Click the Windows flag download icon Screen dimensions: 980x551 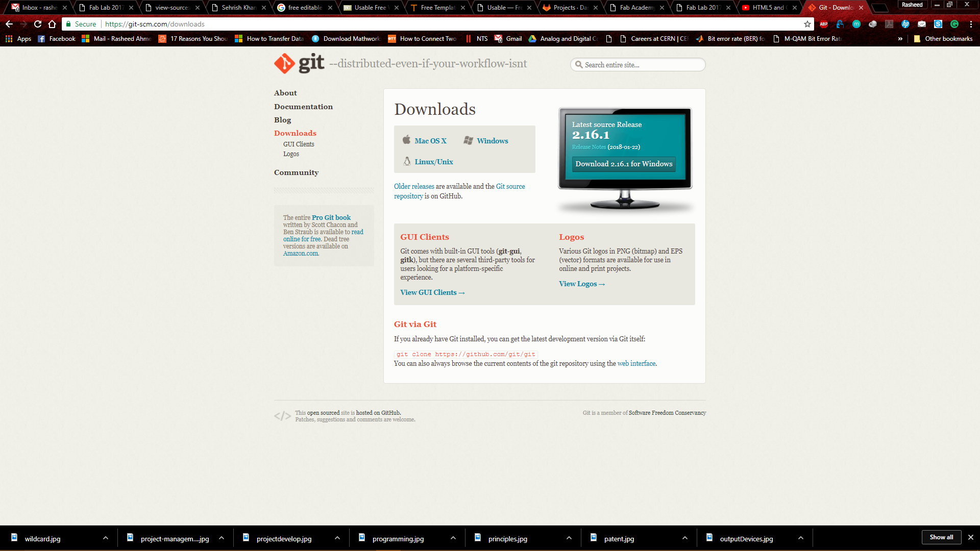click(x=468, y=140)
